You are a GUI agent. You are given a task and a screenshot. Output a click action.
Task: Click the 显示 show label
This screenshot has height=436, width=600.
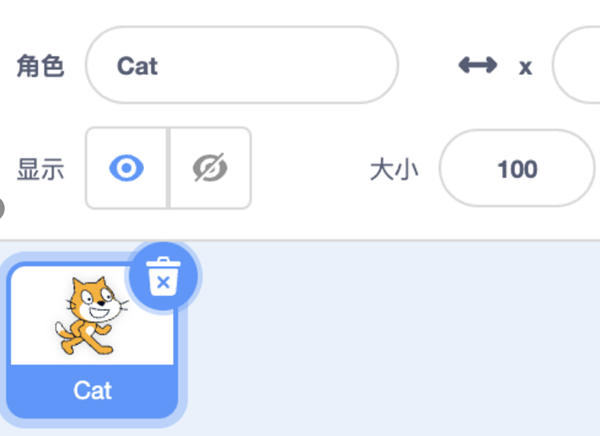(40, 170)
